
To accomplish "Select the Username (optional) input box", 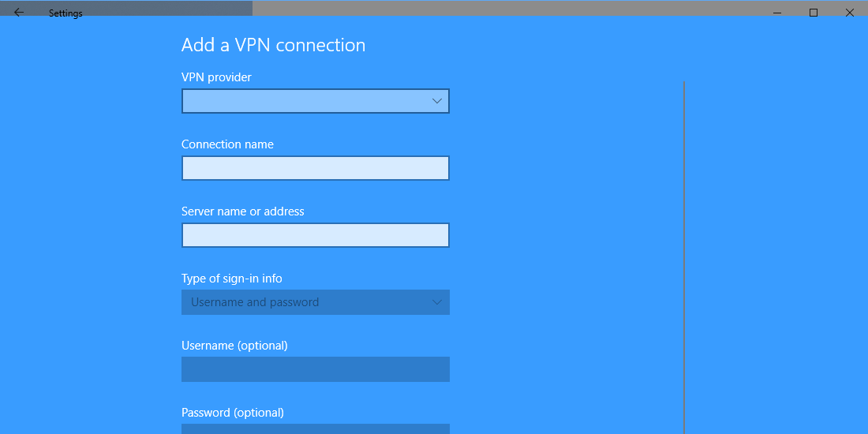I will 315,369.
